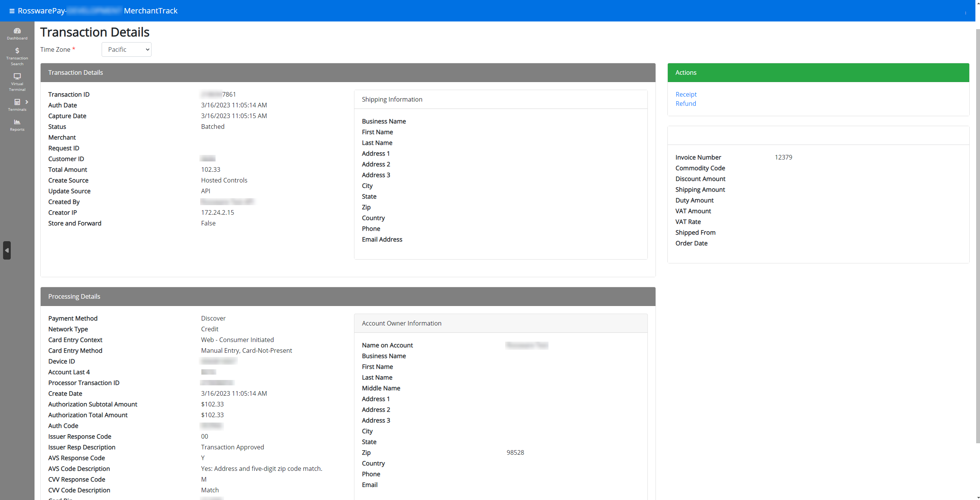Click the RosswarePay title text
980x500 pixels.
pyautogui.click(x=41, y=11)
